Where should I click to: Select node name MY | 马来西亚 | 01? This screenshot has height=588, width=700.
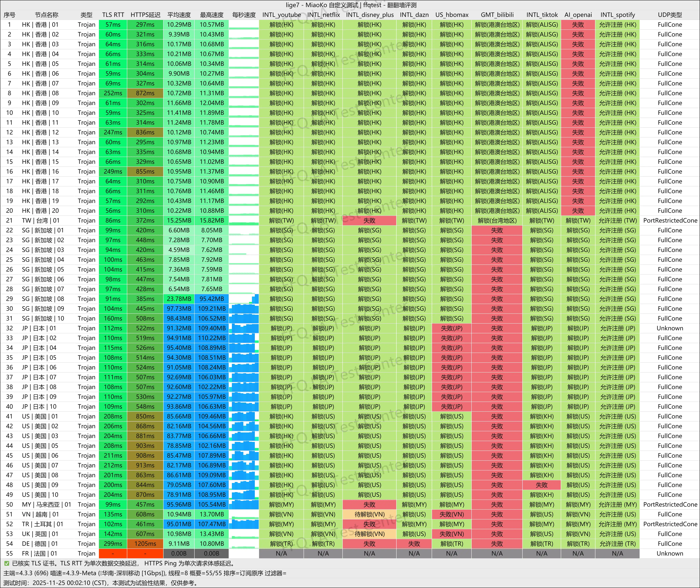46,505
